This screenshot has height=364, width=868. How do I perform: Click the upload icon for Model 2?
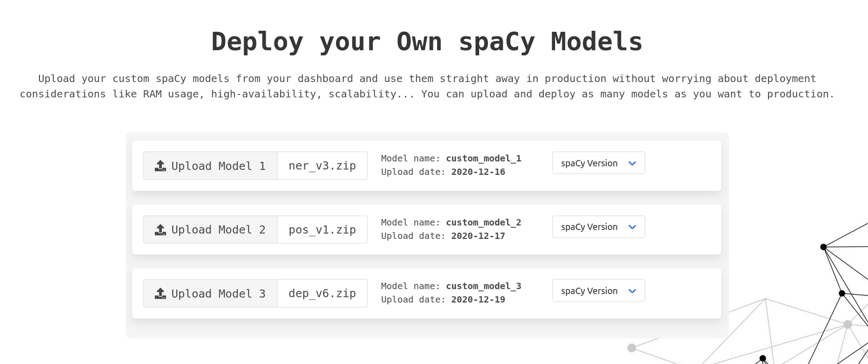pyautogui.click(x=161, y=230)
